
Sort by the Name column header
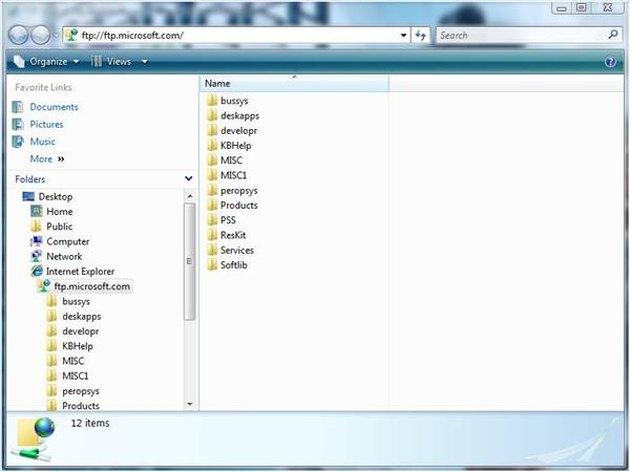(295, 84)
